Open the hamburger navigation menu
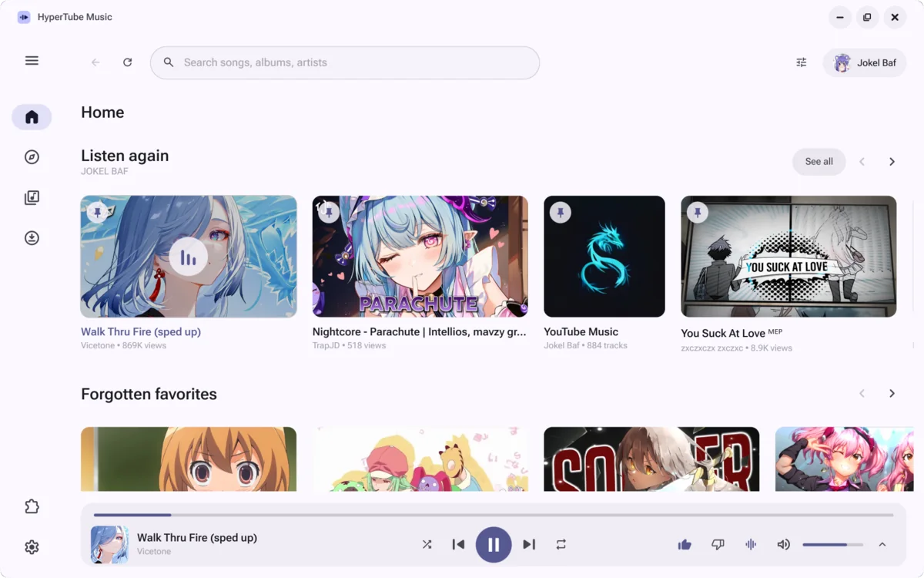The height and width of the screenshot is (578, 924). pos(32,60)
